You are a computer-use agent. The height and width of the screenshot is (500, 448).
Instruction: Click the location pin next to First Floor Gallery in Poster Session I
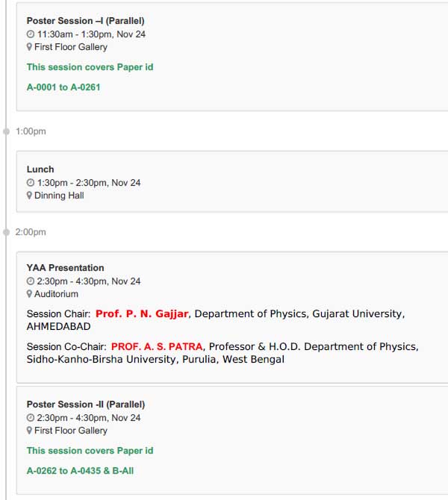pos(29,47)
